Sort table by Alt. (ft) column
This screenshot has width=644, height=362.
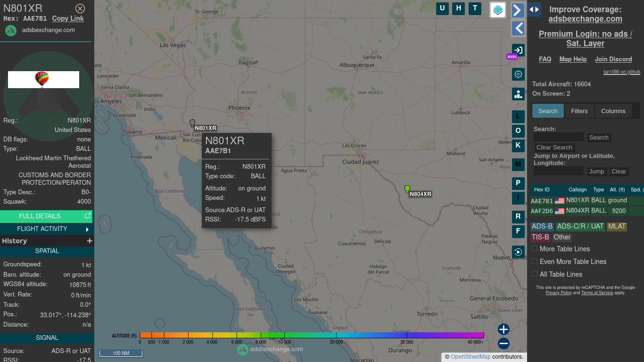(617, 190)
